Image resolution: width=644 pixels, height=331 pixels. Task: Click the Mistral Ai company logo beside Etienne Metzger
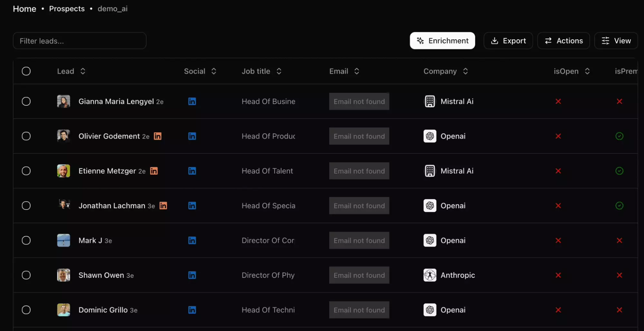(429, 171)
